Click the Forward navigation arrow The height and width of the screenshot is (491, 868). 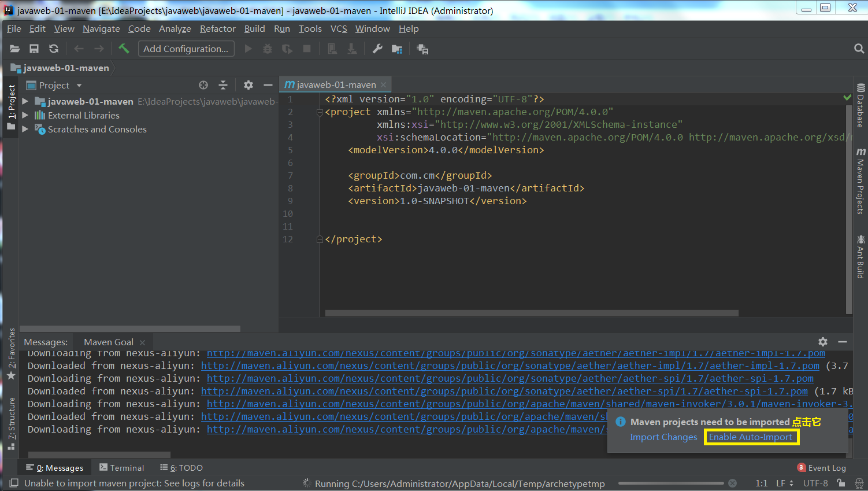(x=99, y=49)
